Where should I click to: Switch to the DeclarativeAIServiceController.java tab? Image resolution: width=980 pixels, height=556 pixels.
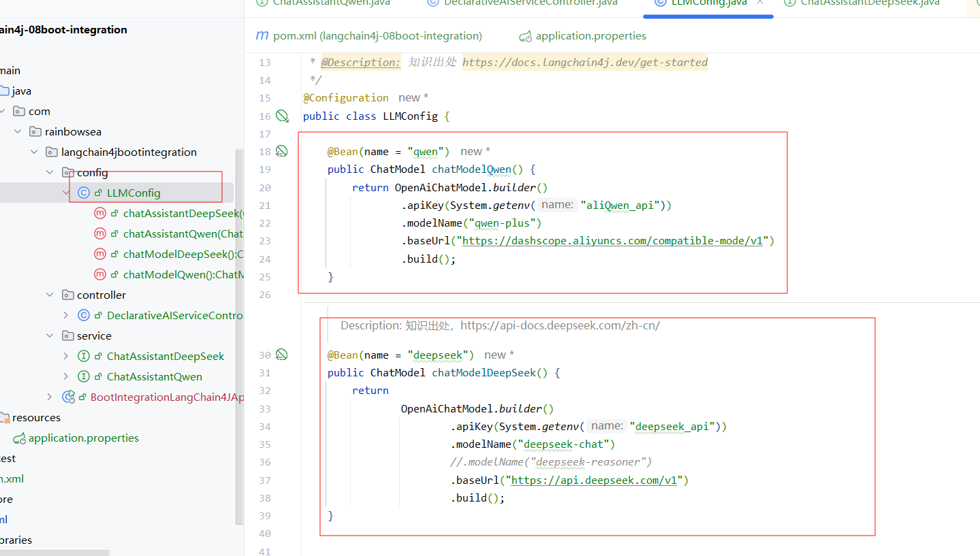click(x=531, y=3)
